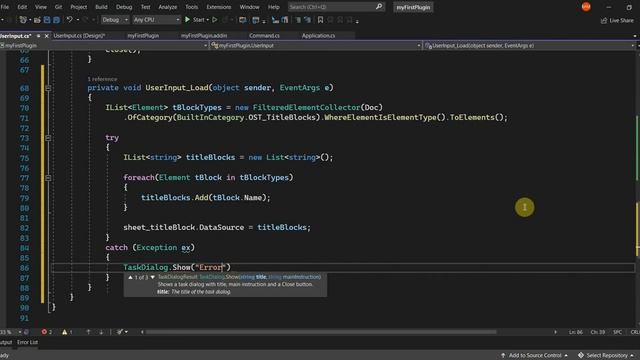Screen dimensions: 640x360
Task: Click the search magnifier icon
Action: click(379, 7)
